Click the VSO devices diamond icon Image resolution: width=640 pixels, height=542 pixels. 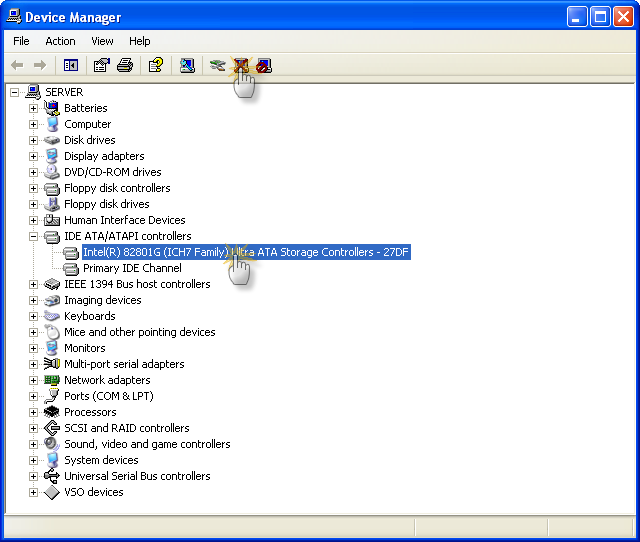click(52, 492)
